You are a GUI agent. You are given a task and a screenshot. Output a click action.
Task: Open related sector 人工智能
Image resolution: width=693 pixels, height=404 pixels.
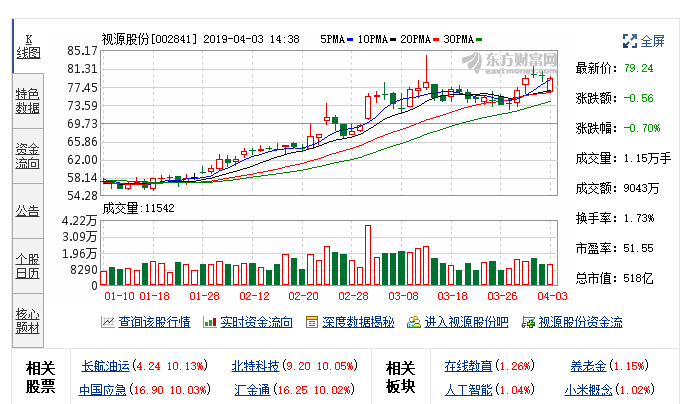coord(468,390)
